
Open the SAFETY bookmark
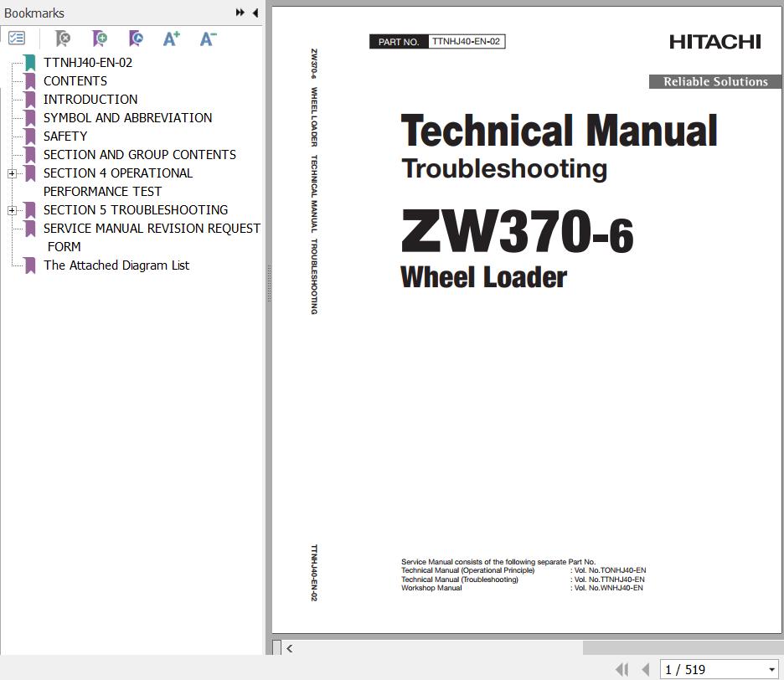(65, 137)
